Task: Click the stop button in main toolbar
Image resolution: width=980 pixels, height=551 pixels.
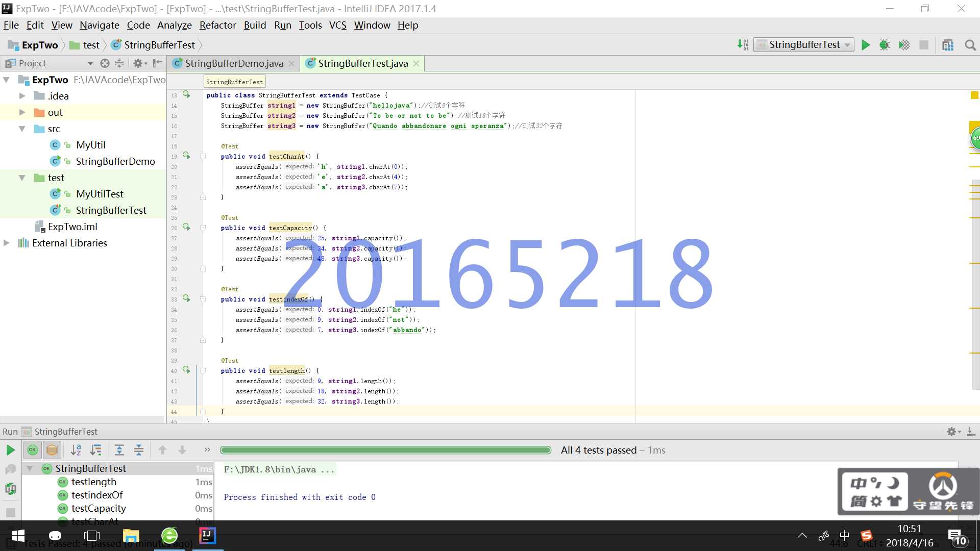Action: click(923, 45)
